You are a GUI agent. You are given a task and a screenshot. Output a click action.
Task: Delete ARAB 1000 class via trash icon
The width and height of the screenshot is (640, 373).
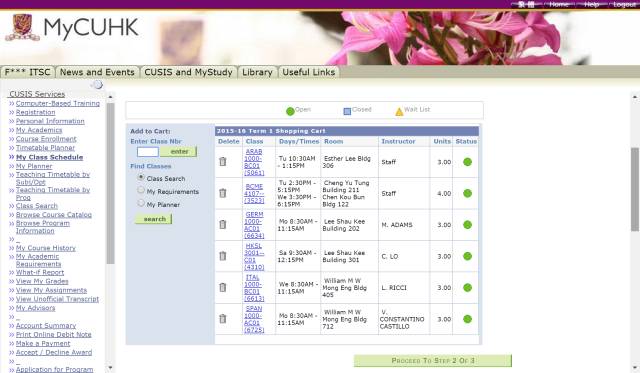click(222, 162)
